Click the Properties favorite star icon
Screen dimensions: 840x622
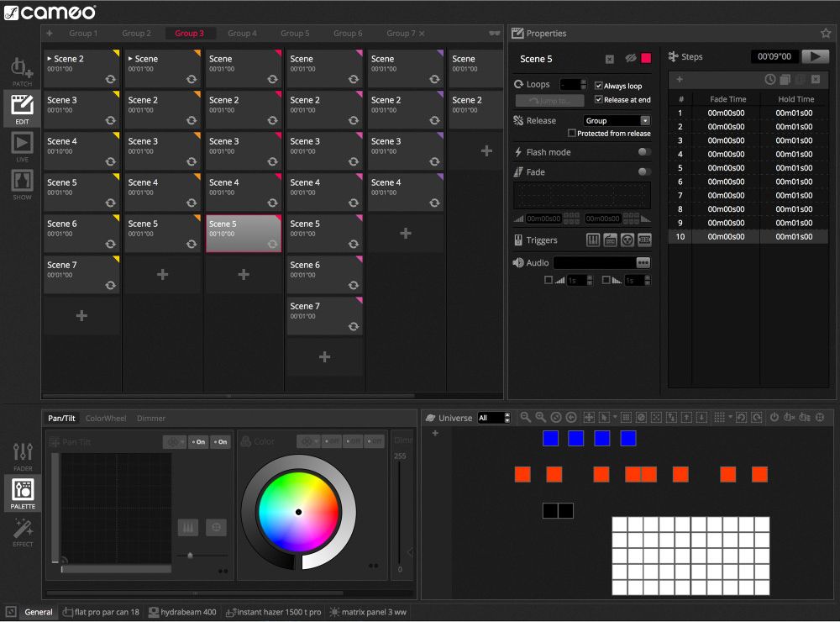click(826, 34)
